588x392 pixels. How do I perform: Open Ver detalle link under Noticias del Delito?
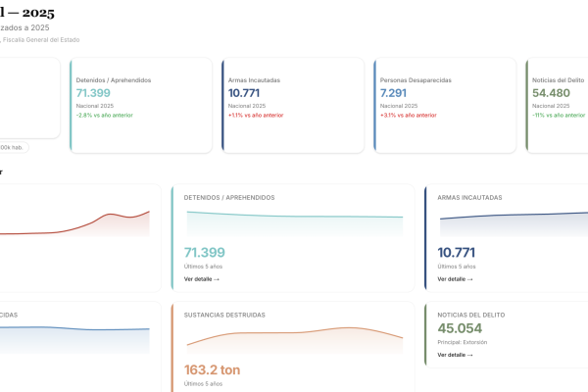click(455, 355)
